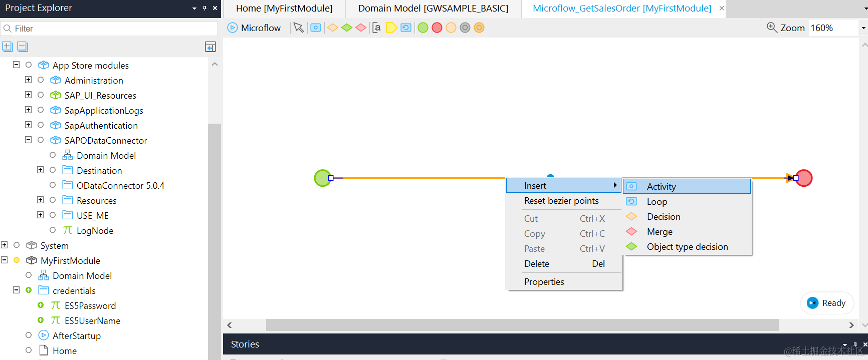Select the light orange Error event tool

coord(451,28)
